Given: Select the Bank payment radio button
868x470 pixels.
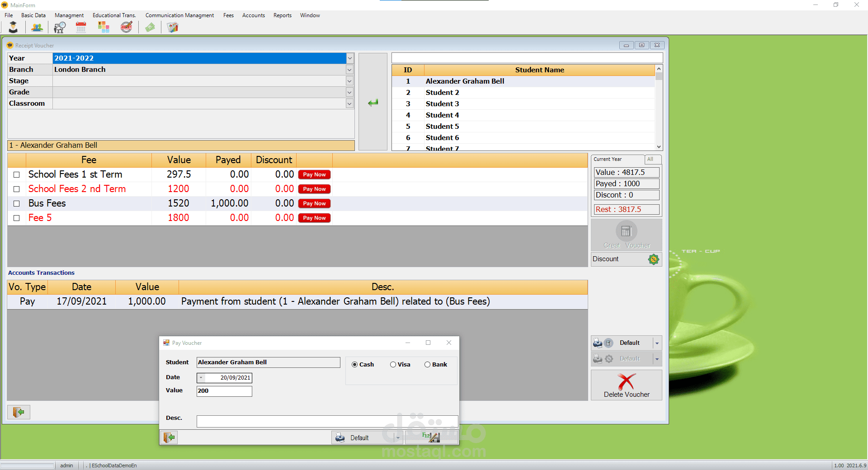Looking at the screenshot, I should [427, 364].
